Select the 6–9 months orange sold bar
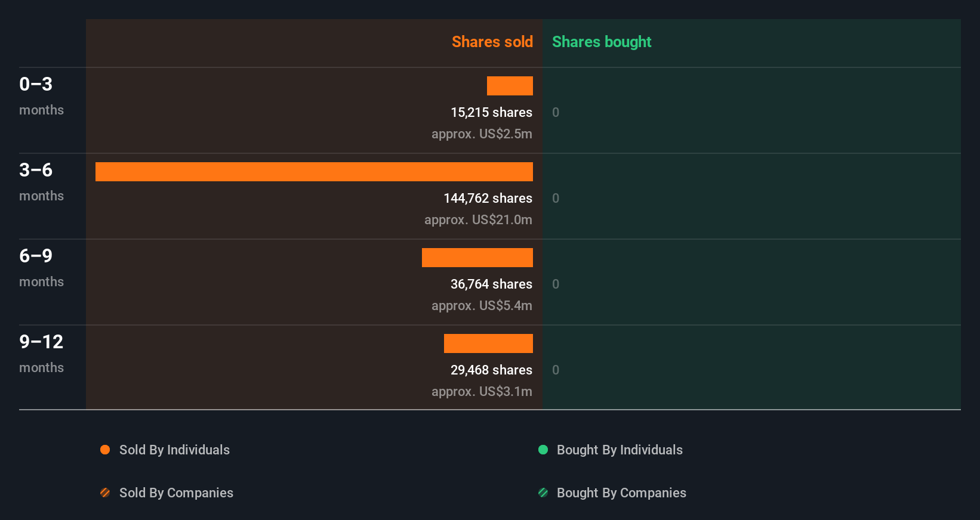The width and height of the screenshot is (980, 520). pos(477,258)
